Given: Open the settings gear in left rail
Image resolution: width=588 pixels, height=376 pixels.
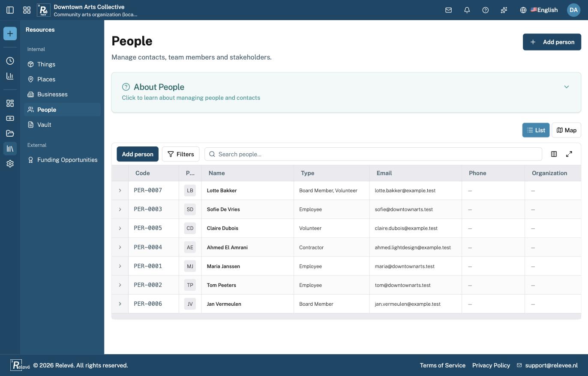Looking at the screenshot, I should (x=10, y=164).
